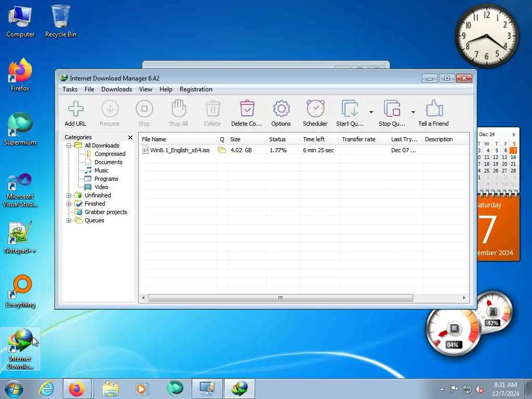The image size is (532, 399).
Task: Click the Firefox desktop shortcut
Action: (20, 75)
